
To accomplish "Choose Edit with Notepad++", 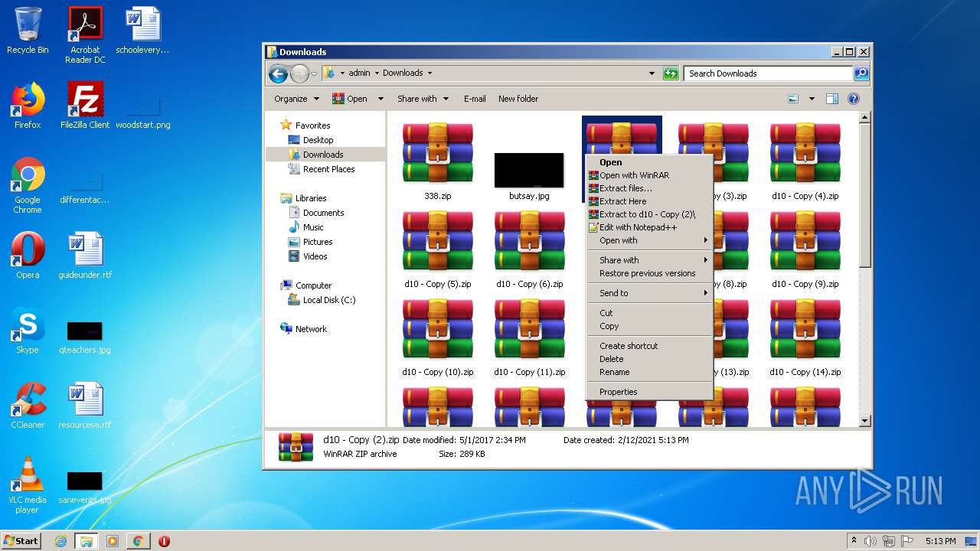I will tap(649, 227).
